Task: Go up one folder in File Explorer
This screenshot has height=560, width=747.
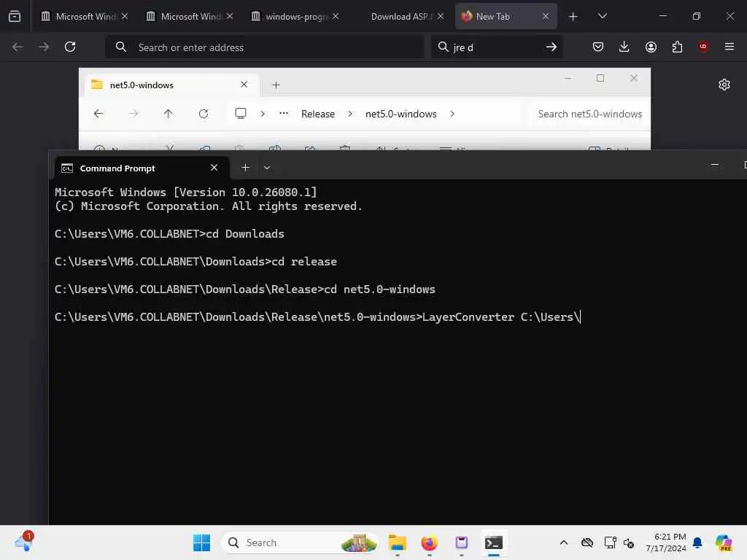Action: tap(169, 114)
